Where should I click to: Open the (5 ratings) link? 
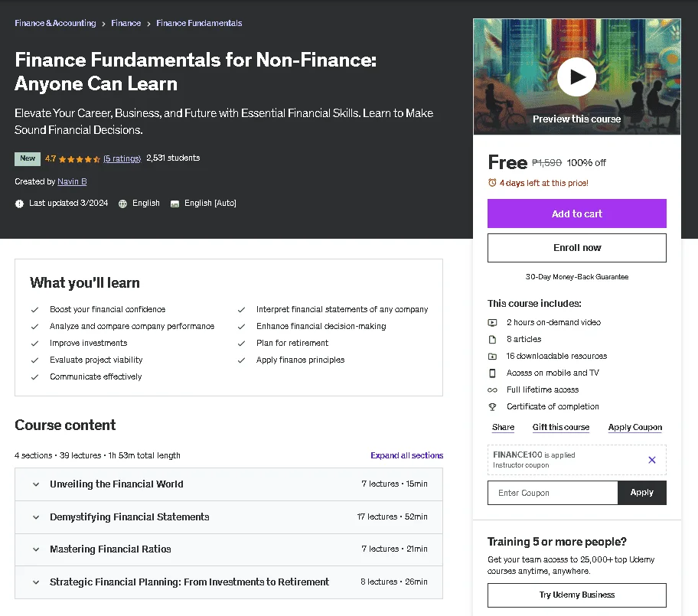click(122, 158)
